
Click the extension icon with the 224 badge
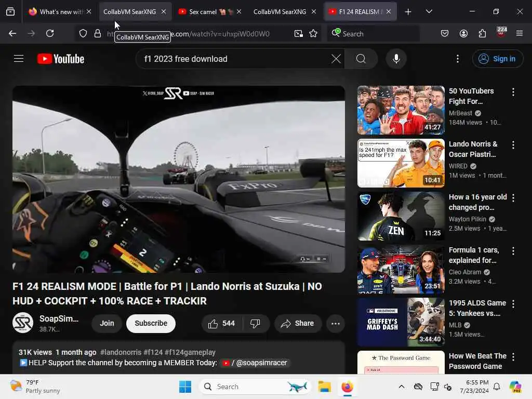(x=501, y=33)
